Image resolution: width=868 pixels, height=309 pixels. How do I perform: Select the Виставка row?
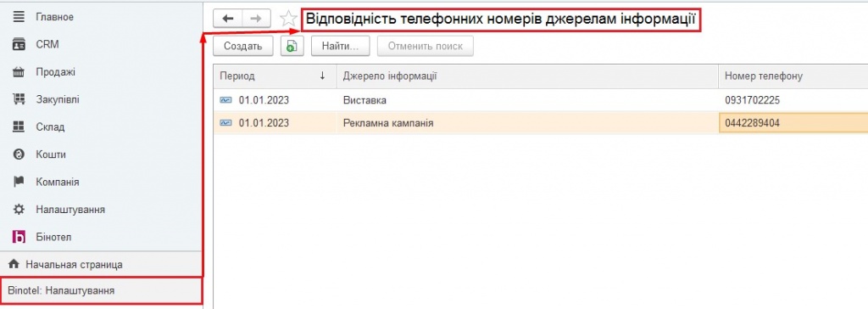point(540,100)
